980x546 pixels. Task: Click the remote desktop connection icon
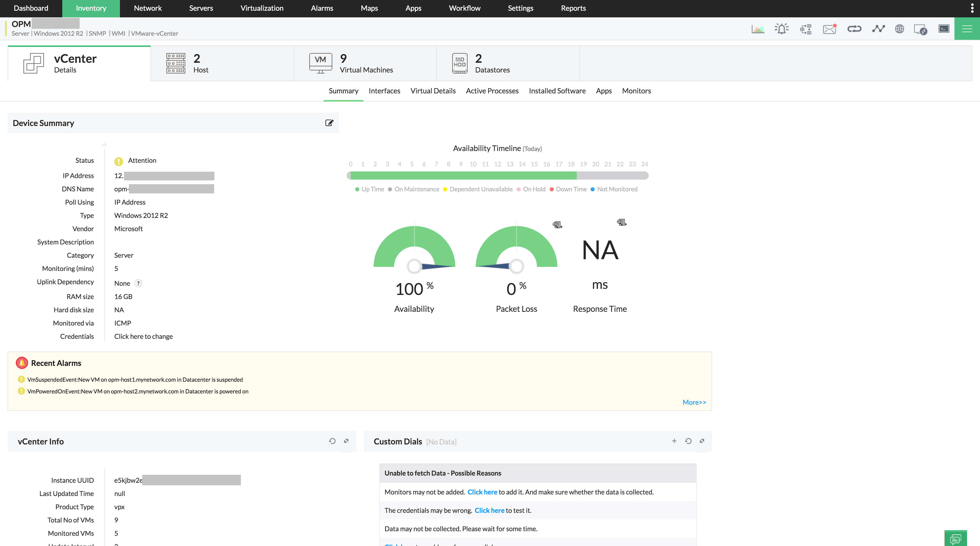coord(920,29)
